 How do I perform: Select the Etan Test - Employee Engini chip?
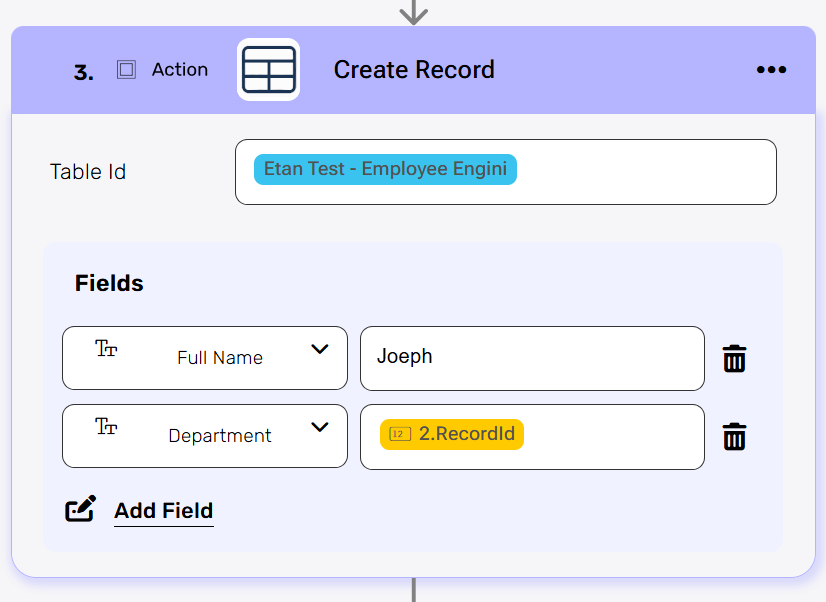(x=385, y=169)
